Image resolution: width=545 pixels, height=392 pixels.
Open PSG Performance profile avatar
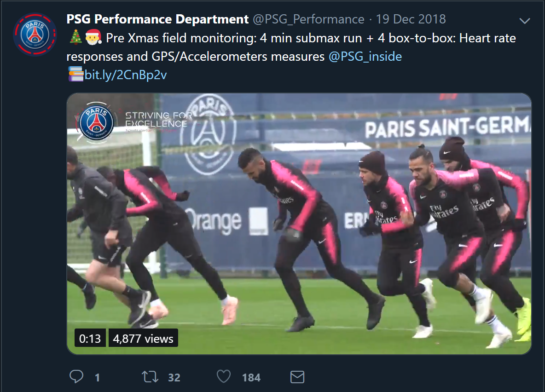coord(35,35)
